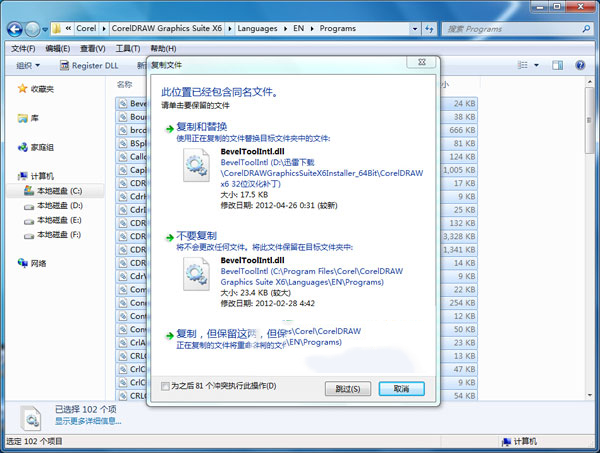The width and height of the screenshot is (600, 453).
Task: Toggle the preview pane icon
Action: (557, 65)
